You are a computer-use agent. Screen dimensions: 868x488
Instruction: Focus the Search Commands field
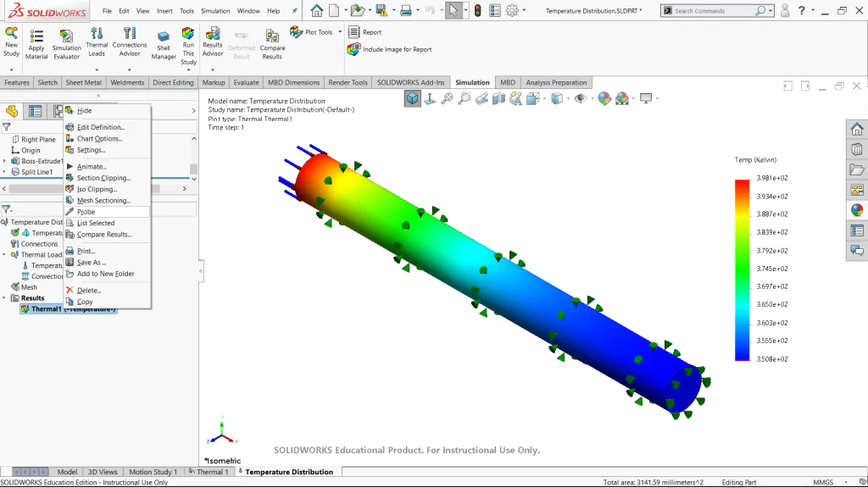(x=713, y=10)
